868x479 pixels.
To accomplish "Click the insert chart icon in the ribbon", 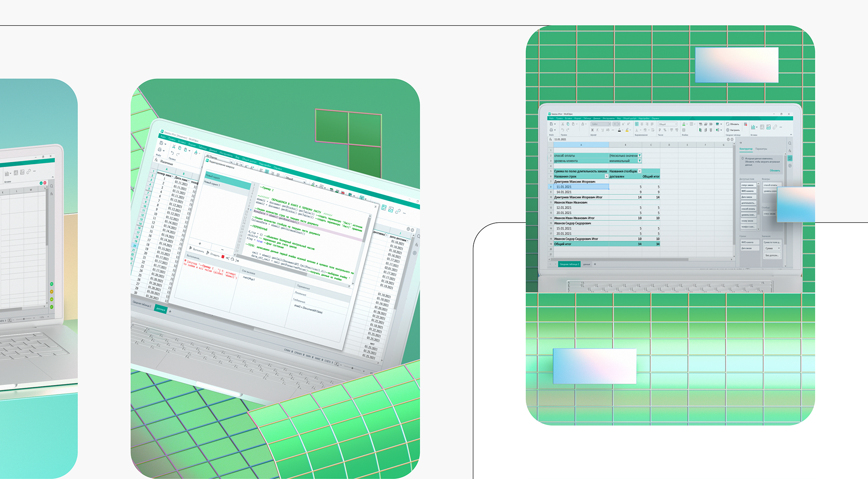I will point(753,127).
